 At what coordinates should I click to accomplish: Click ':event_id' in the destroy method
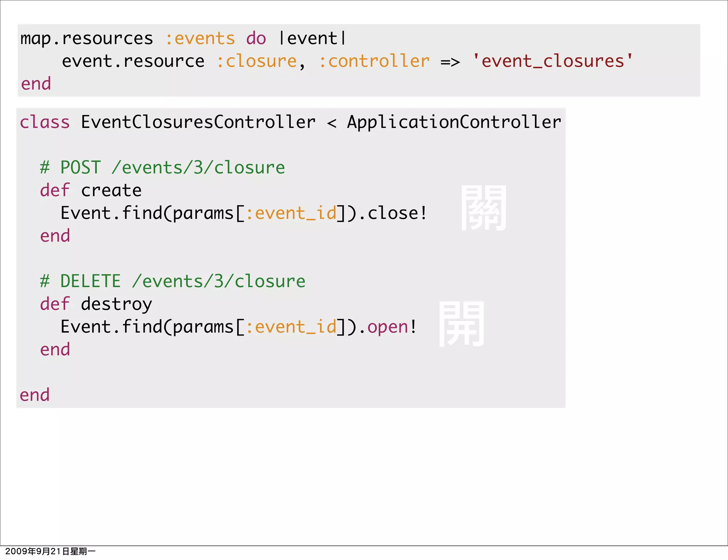(x=291, y=327)
